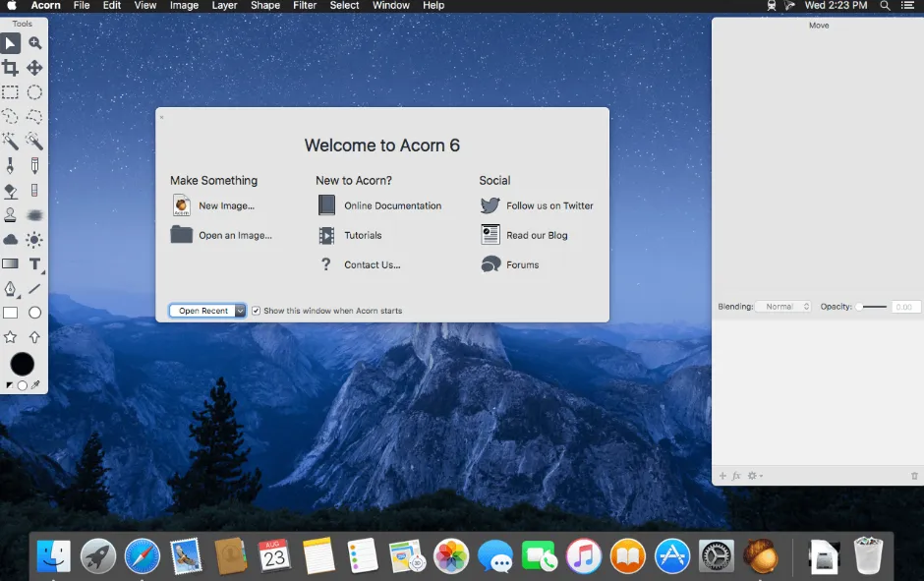Click Contact Us... link
924x581 pixels.
tap(373, 264)
